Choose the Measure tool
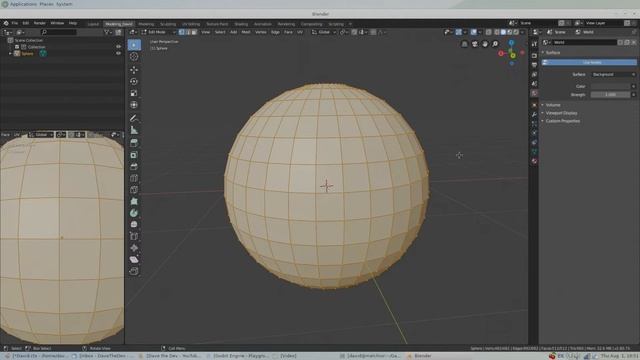 coord(134,130)
